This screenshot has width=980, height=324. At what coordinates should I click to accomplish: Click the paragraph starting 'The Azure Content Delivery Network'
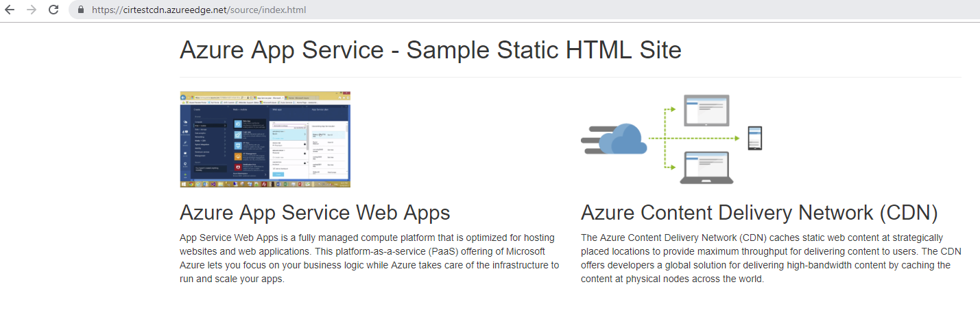(x=766, y=258)
